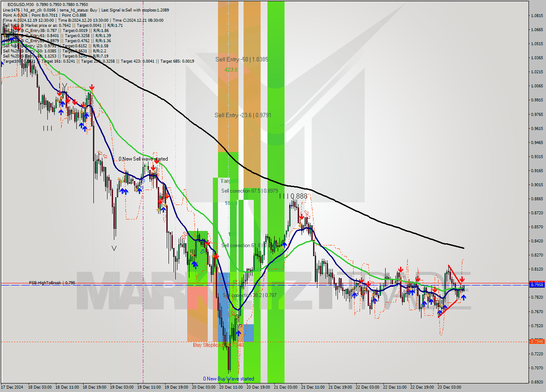Click the '21 Dec 03:00' time axis label
Image resolution: width=546 pixels, height=392 pixels.
pos(285,387)
